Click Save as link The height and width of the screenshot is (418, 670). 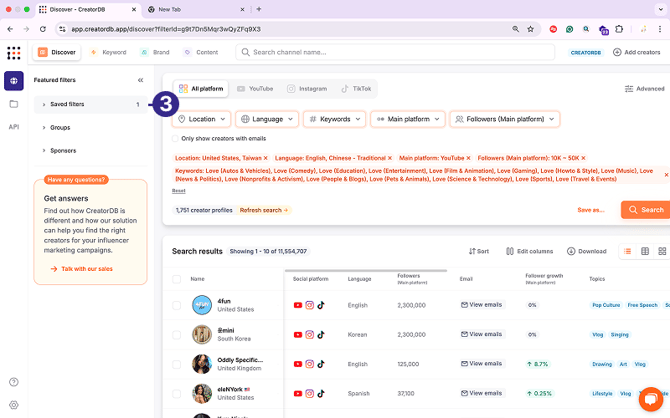pyautogui.click(x=591, y=210)
